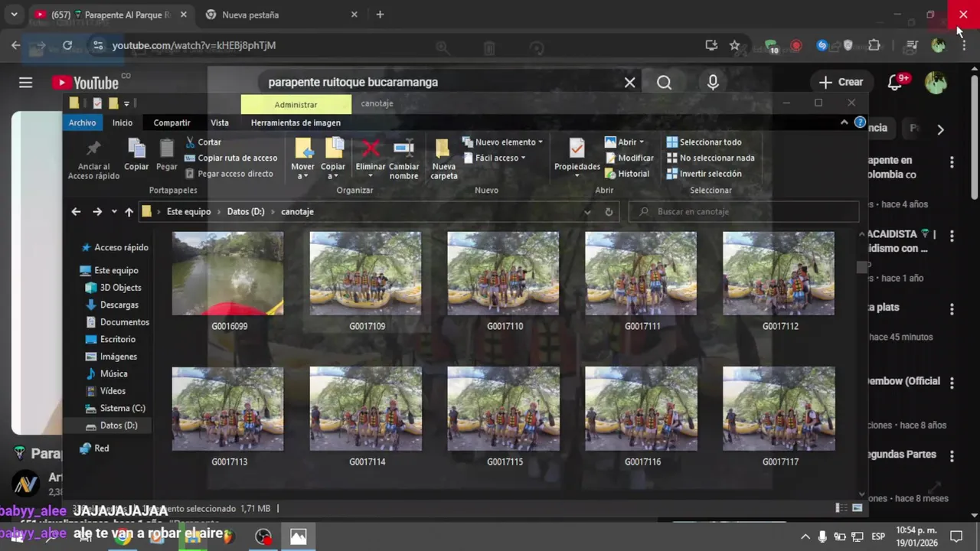The height and width of the screenshot is (551, 980).
Task: Click Historial in the Abrir group
Action: pyautogui.click(x=627, y=174)
